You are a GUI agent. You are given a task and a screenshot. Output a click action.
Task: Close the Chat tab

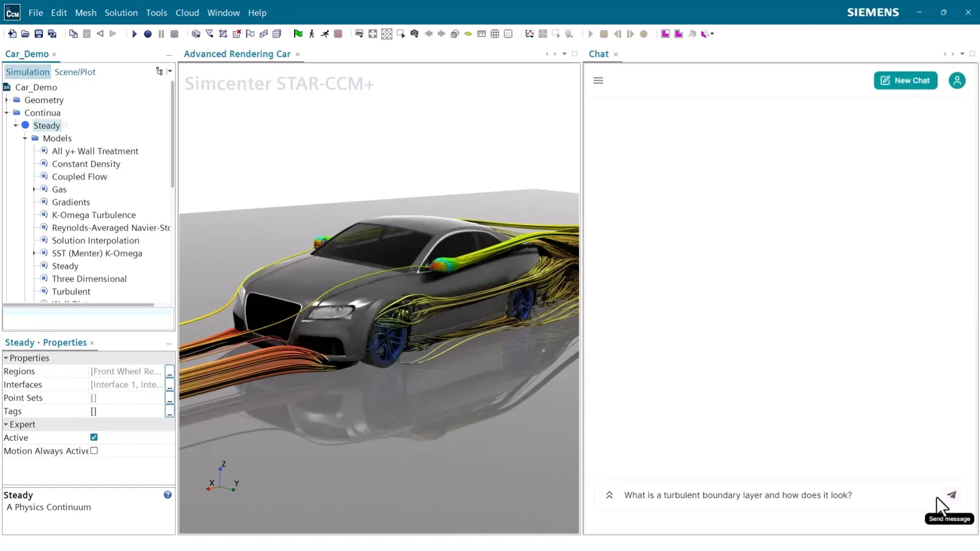pos(616,54)
